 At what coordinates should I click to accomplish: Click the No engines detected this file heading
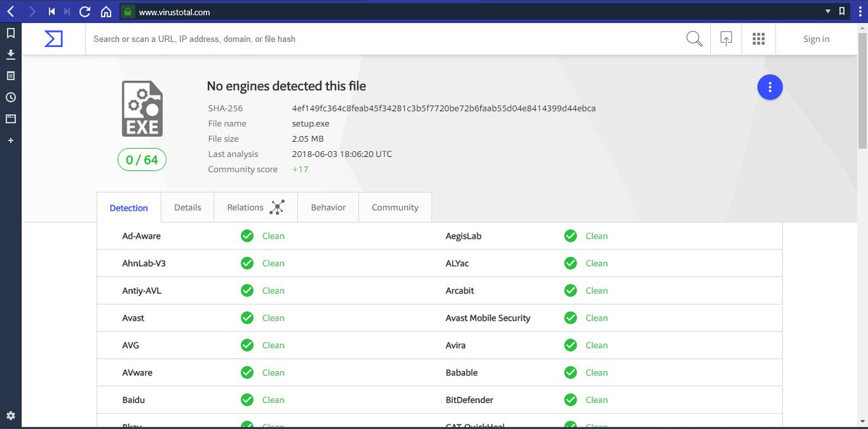coord(286,86)
